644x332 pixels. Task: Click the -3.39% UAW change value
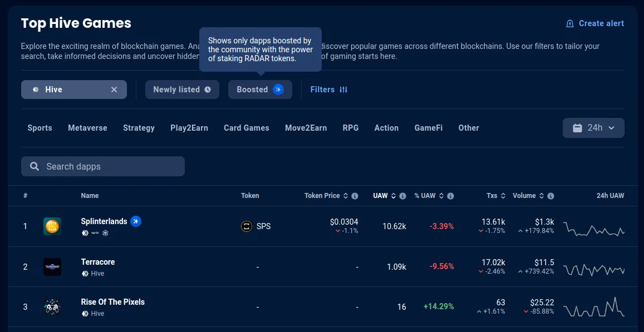coord(441,226)
